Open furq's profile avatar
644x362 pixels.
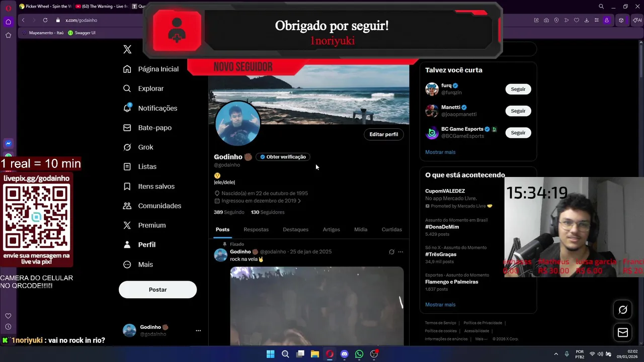pyautogui.click(x=432, y=89)
